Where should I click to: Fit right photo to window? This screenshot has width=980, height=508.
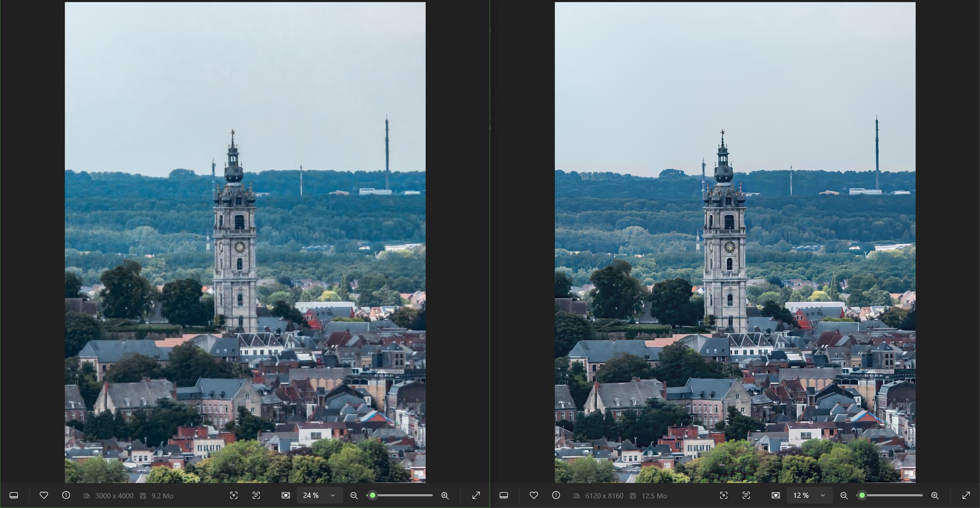pos(776,495)
